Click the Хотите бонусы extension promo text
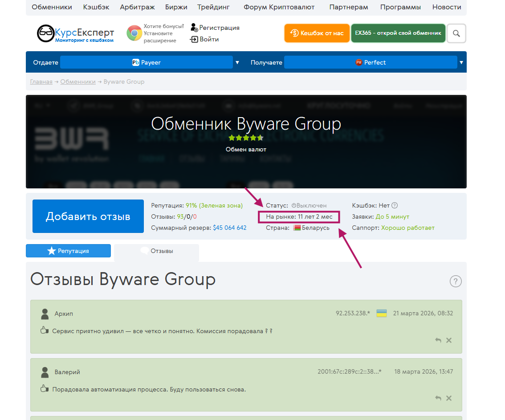Viewport: 505px width, 420px height. pos(163,33)
